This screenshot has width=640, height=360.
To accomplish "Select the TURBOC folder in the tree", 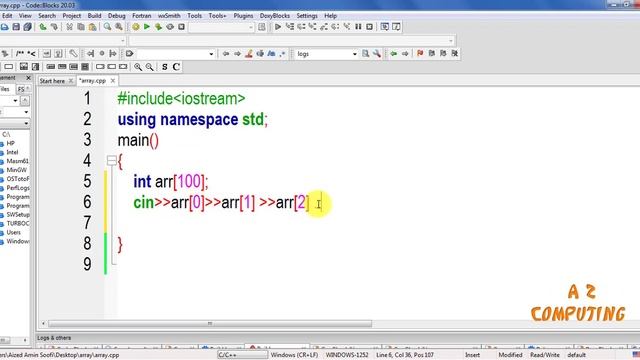I will (x=18, y=223).
